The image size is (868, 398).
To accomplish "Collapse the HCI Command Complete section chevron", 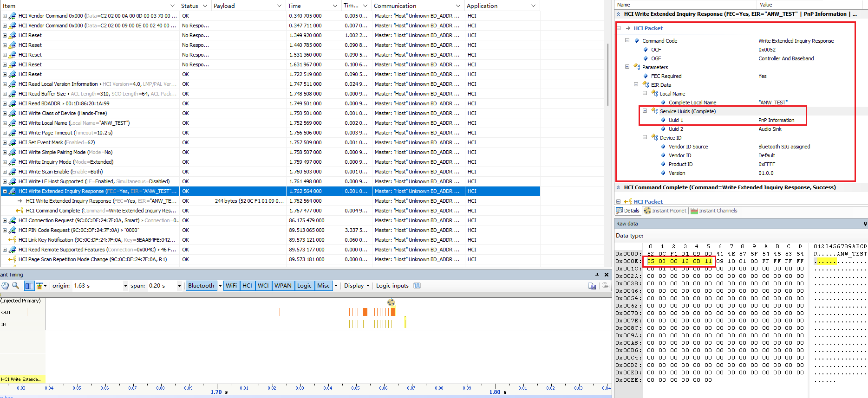I will tap(619, 187).
